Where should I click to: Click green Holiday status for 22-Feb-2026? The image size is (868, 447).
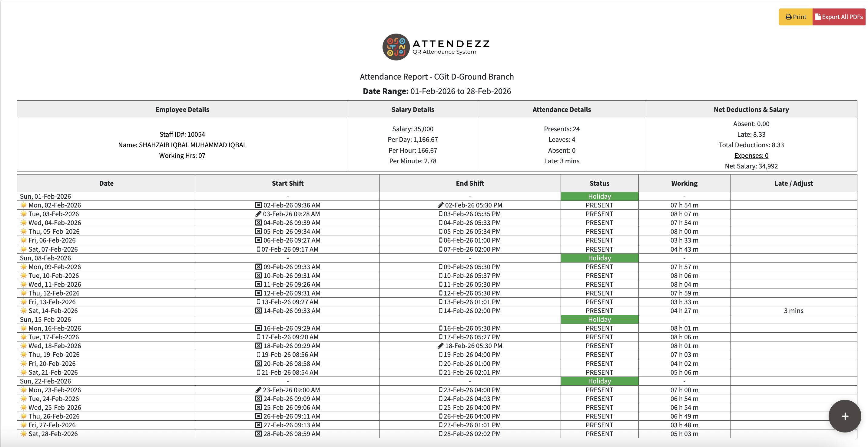pyautogui.click(x=599, y=381)
